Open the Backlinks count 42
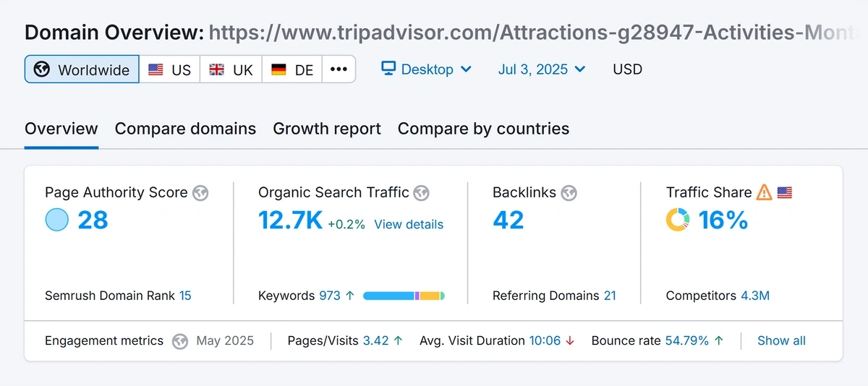This screenshot has height=386, width=868. 508,220
